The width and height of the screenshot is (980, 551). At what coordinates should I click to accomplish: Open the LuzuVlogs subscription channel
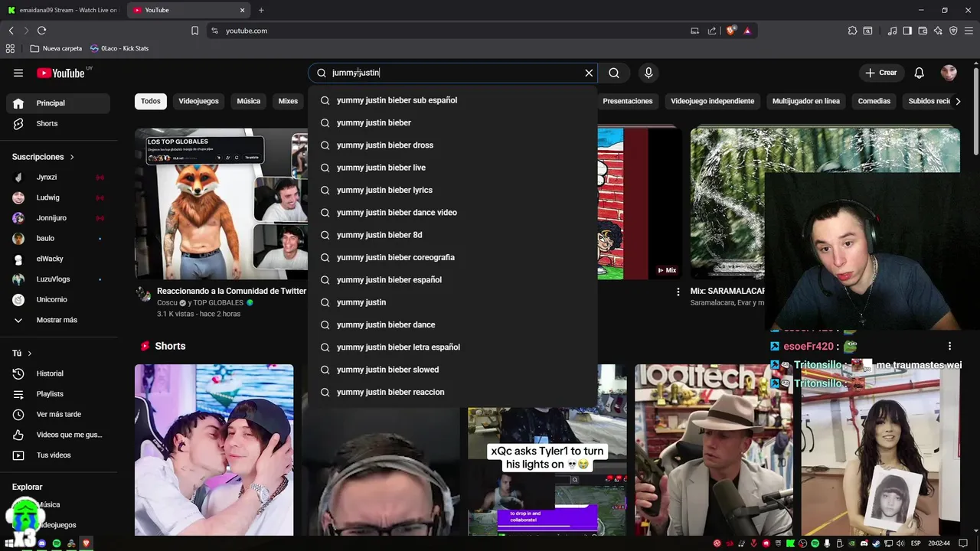click(x=58, y=279)
